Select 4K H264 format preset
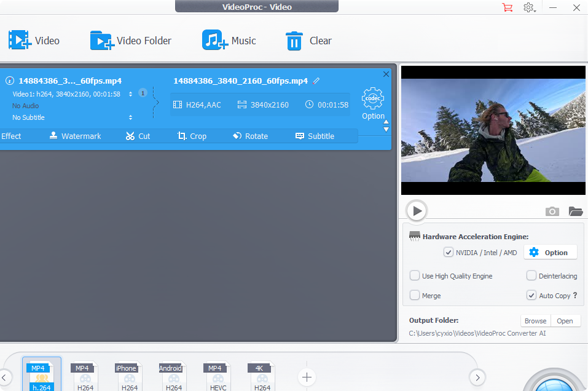Image resolution: width=588 pixels, height=391 pixels. point(261,376)
